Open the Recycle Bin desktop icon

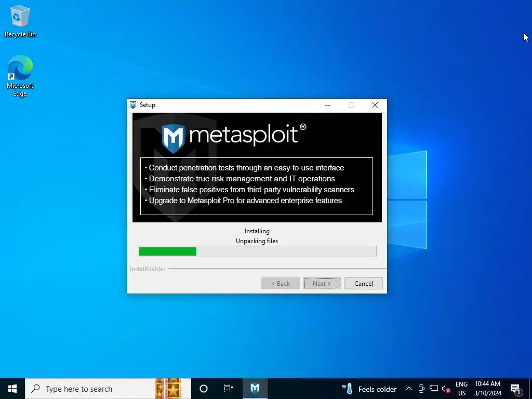(x=20, y=21)
